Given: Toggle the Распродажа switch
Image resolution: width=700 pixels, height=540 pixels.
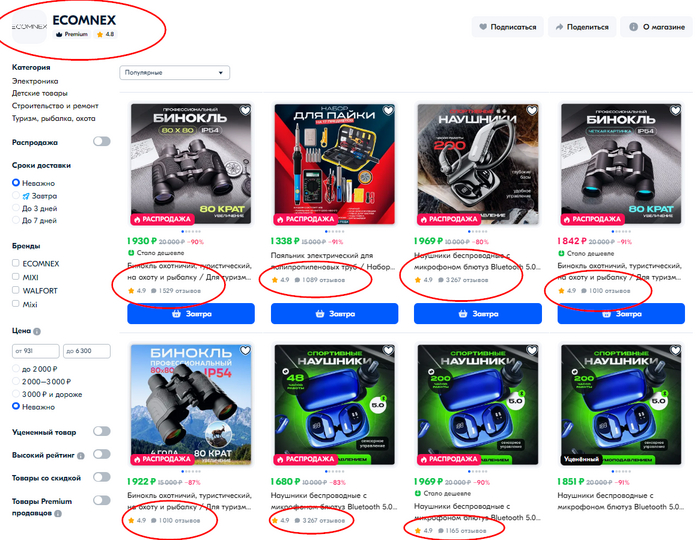Looking at the screenshot, I should pyautogui.click(x=102, y=141).
